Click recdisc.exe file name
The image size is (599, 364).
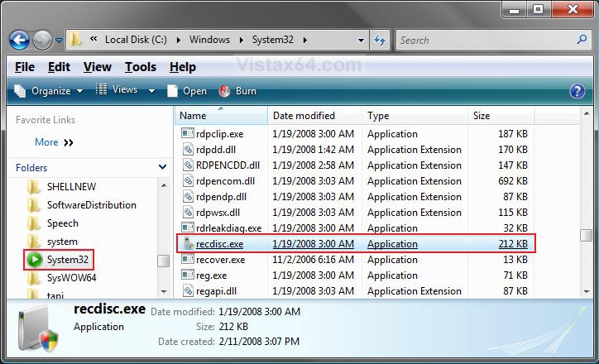coord(219,244)
